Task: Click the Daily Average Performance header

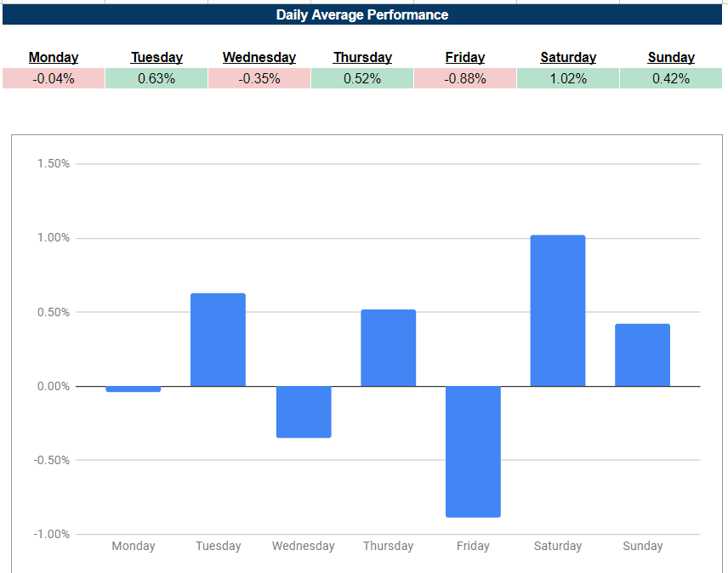Action: 362,14
